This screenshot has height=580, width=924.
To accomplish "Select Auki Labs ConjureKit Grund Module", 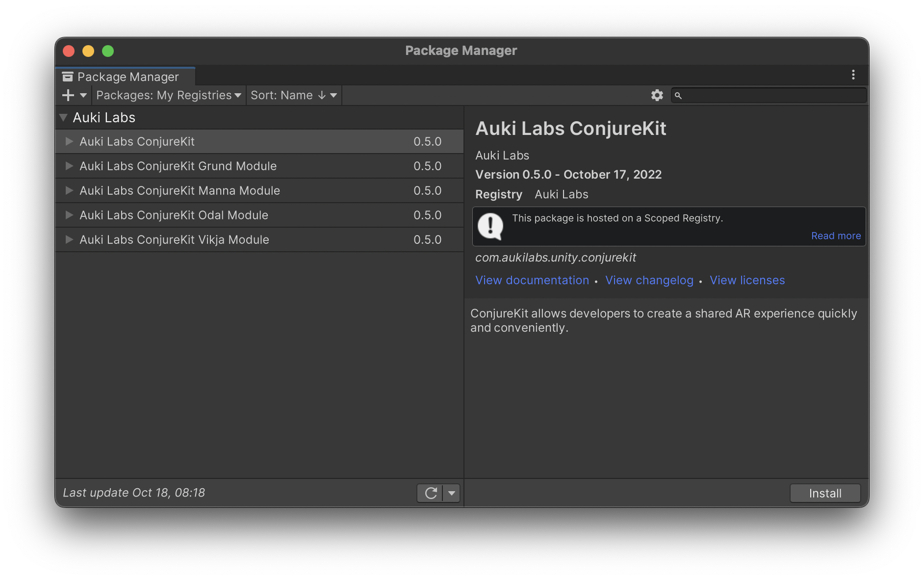I will [x=259, y=166].
